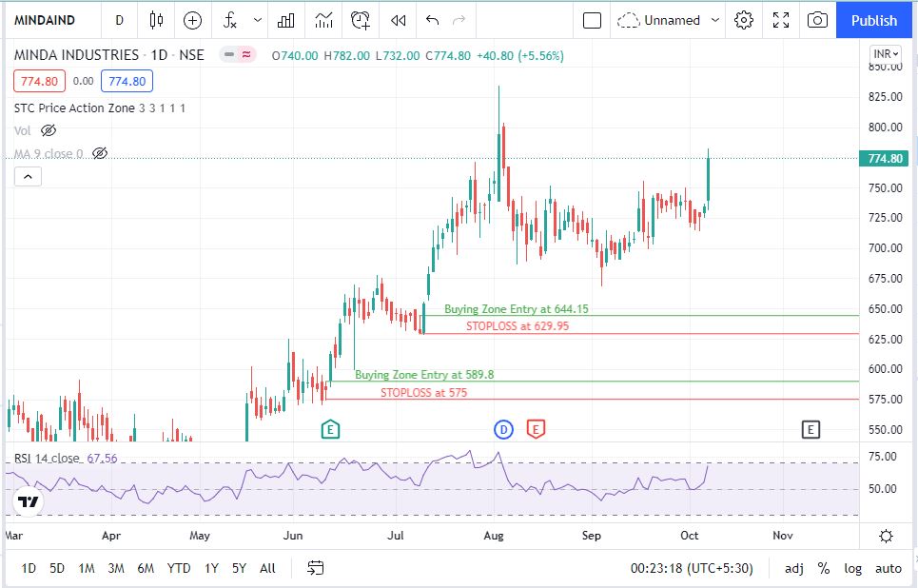Click the Undo arrow
Image resolution: width=918 pixels, height=588 pixels.
click(x=433, y=20)
